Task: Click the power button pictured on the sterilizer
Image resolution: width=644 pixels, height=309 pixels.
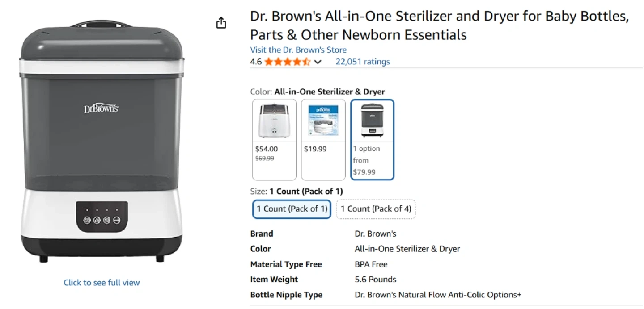Action: pos(87,220)
